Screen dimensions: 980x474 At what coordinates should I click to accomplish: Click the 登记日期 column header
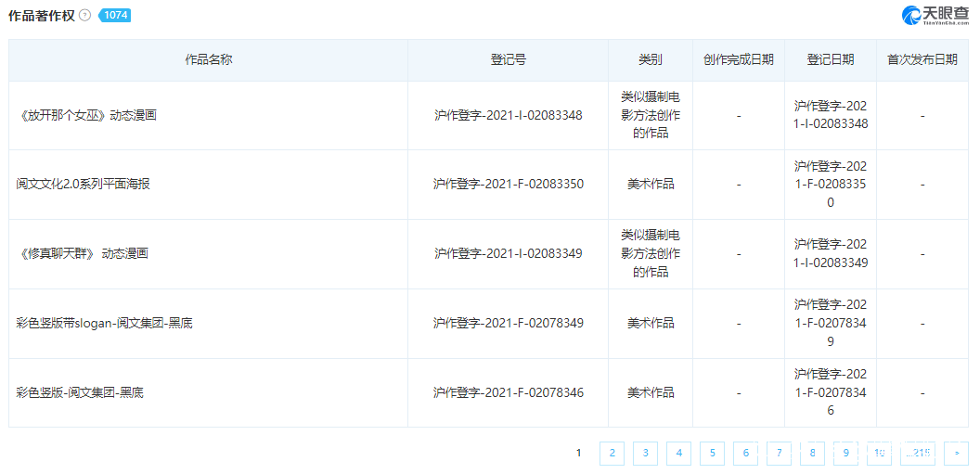(831, 59)
